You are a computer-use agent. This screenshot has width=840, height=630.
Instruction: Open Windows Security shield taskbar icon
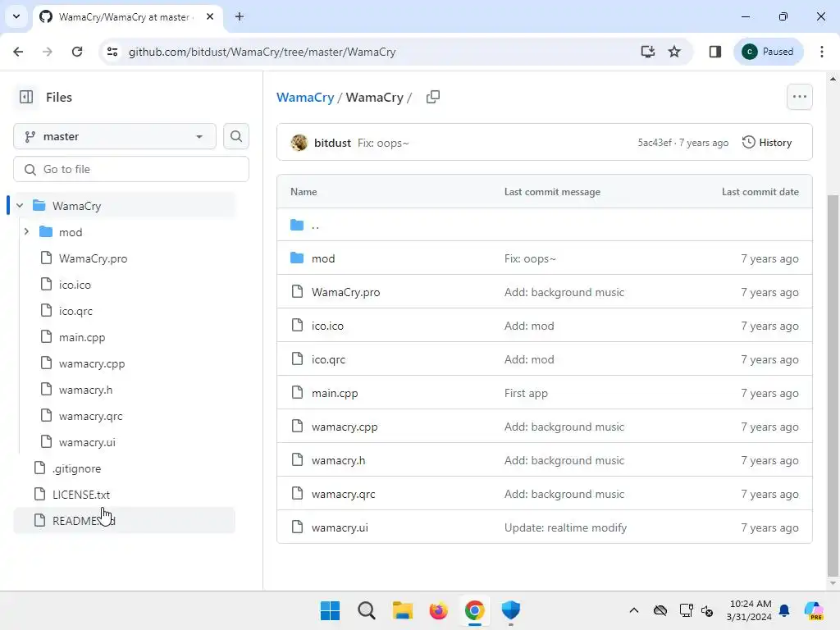point(510,610)
